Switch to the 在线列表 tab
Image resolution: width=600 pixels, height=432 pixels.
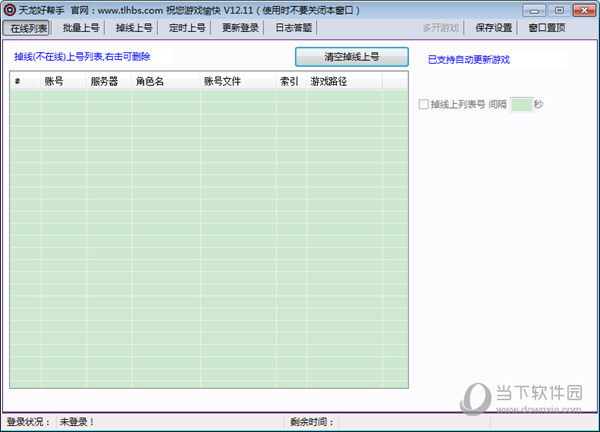27,28
